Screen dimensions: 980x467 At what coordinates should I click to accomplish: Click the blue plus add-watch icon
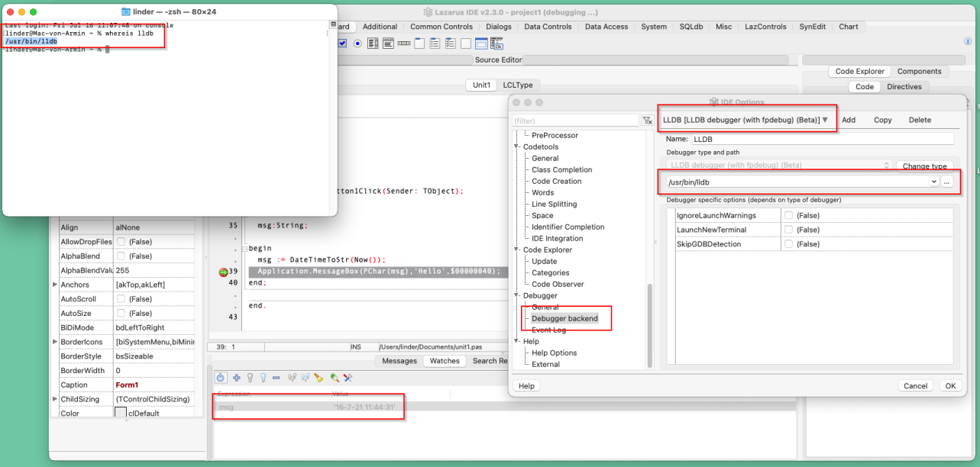pos(237,378)
